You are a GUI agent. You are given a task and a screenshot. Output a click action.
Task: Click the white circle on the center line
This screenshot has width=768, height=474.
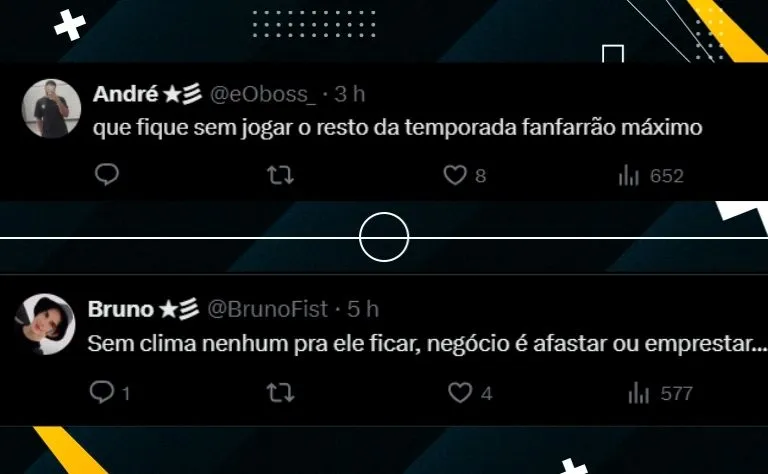(x=384, y=237)
